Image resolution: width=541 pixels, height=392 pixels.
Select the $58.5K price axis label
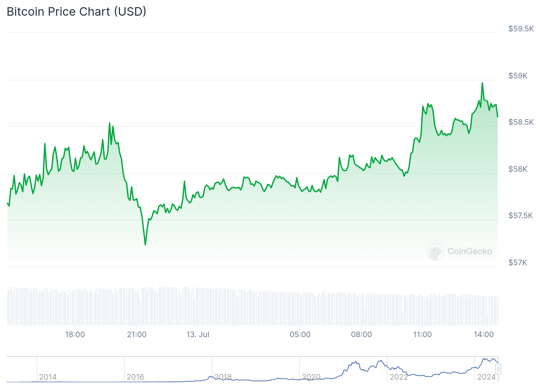coord(521,122)
